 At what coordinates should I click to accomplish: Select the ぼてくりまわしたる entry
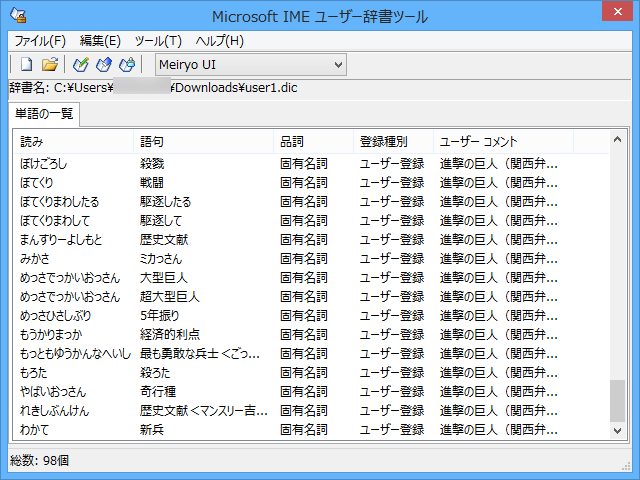coord(60,202)
